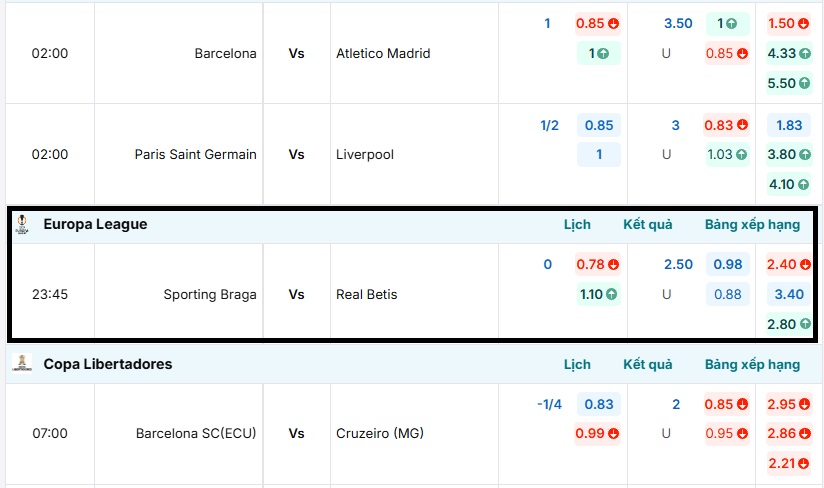
Task: Click the red down arrow beside 2.40
Action: tap(804, 265)
